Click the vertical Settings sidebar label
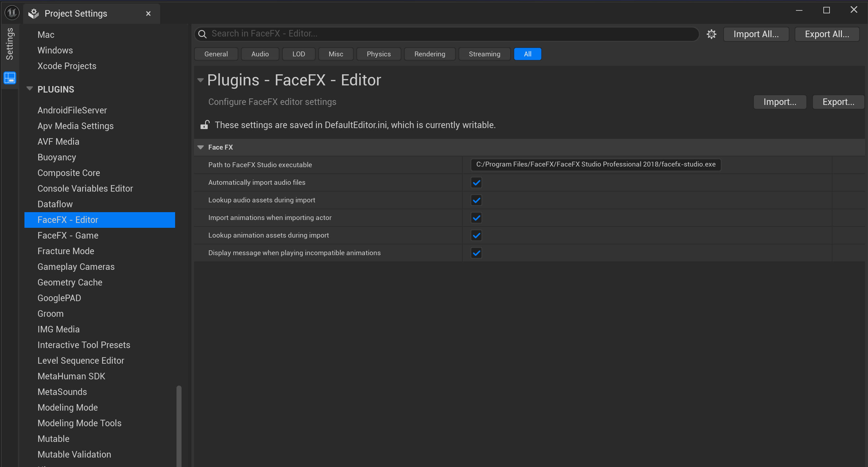This screenshot has width=868, height=467. (x=10, y=44)
